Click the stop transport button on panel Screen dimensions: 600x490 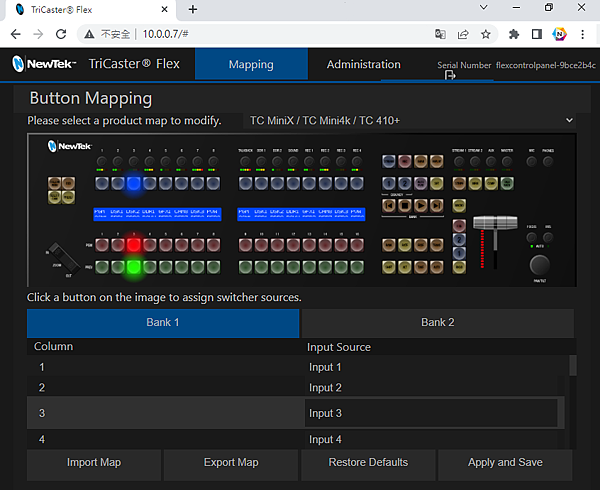(x=404, y=206)
